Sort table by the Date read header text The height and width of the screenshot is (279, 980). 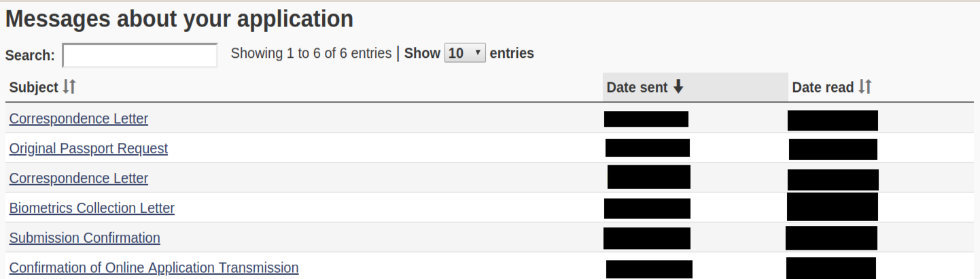pyautogui.click(x=823, y=88)
